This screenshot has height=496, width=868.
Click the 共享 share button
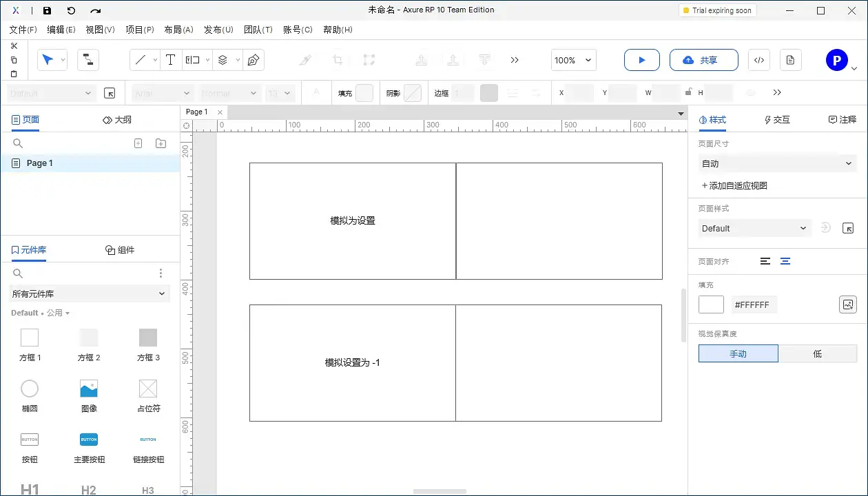point(704,60)
